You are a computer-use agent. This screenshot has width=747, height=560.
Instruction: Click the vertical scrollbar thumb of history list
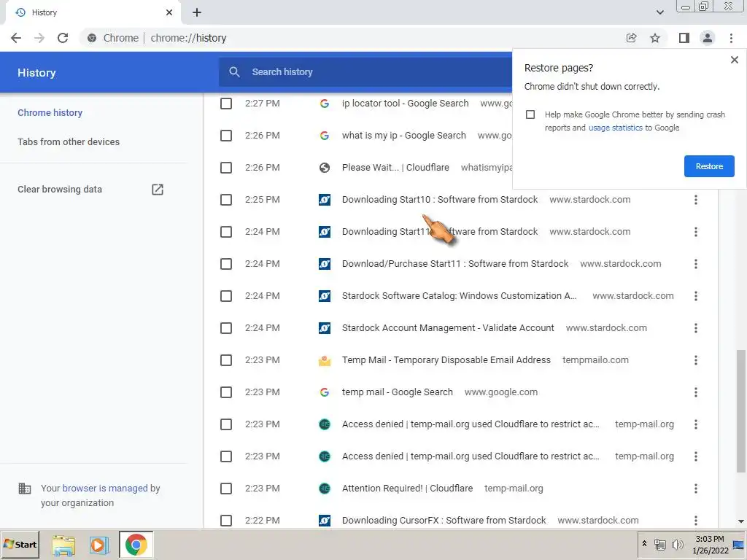tap(740, 411)
